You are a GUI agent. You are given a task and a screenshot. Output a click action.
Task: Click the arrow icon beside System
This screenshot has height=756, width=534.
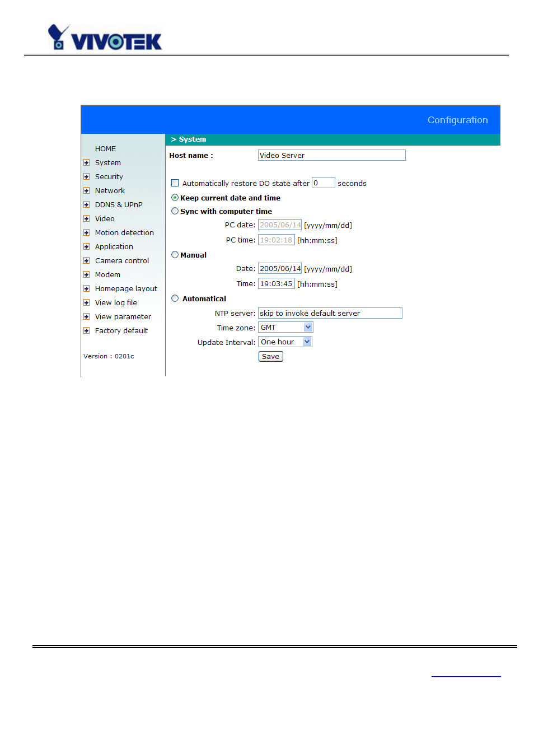coord(87,163)
